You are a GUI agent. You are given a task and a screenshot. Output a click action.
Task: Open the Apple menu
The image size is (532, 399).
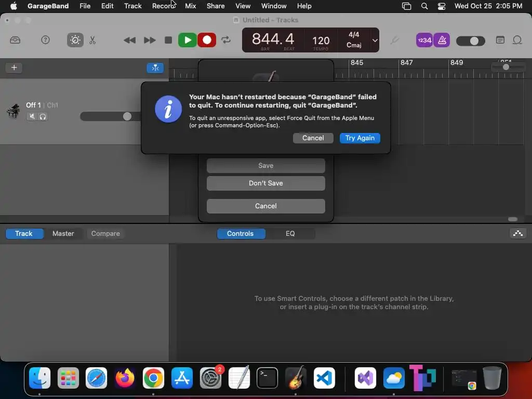(14, 6)
